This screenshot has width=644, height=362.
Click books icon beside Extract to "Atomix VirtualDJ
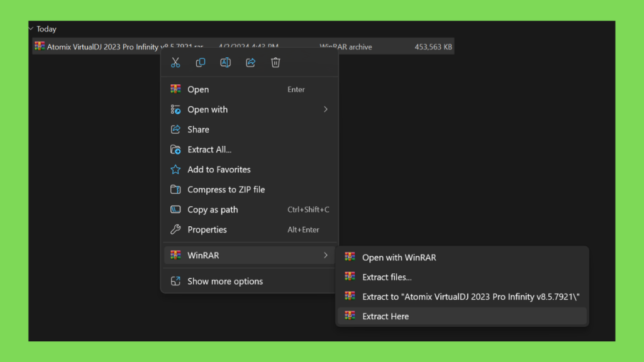click(x=350, y=296)
